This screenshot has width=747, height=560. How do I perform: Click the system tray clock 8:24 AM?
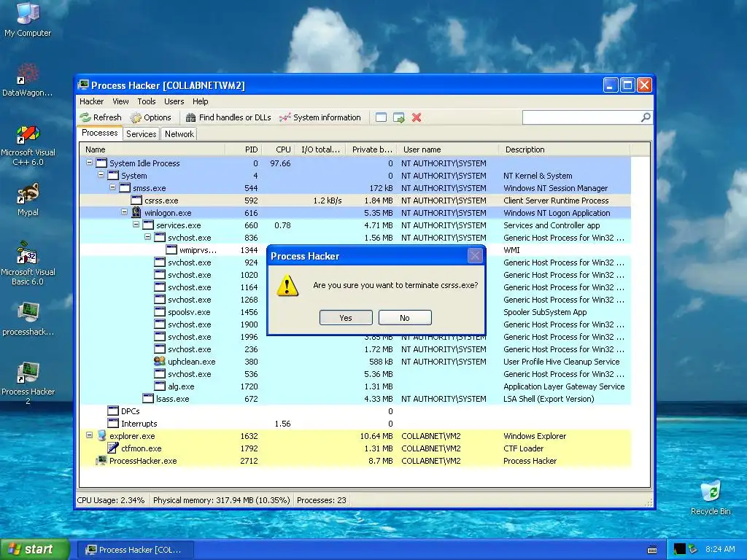pos(720,550)
